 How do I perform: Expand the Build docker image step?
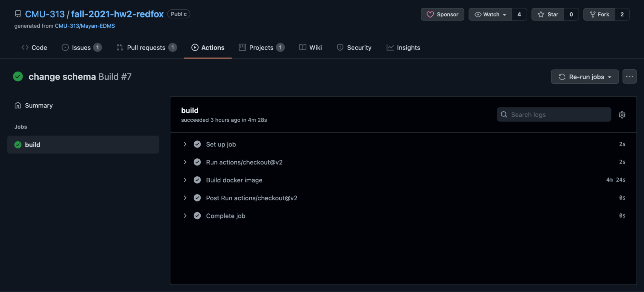coord(185,180)
